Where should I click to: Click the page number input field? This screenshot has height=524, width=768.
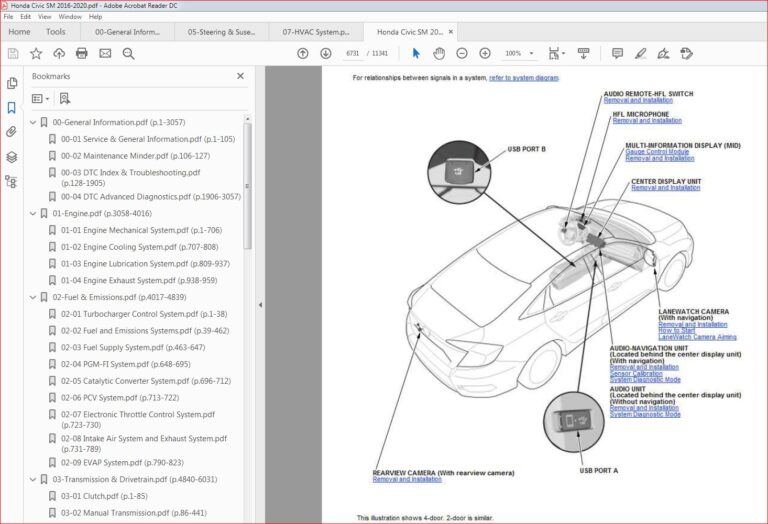point(353,53)
